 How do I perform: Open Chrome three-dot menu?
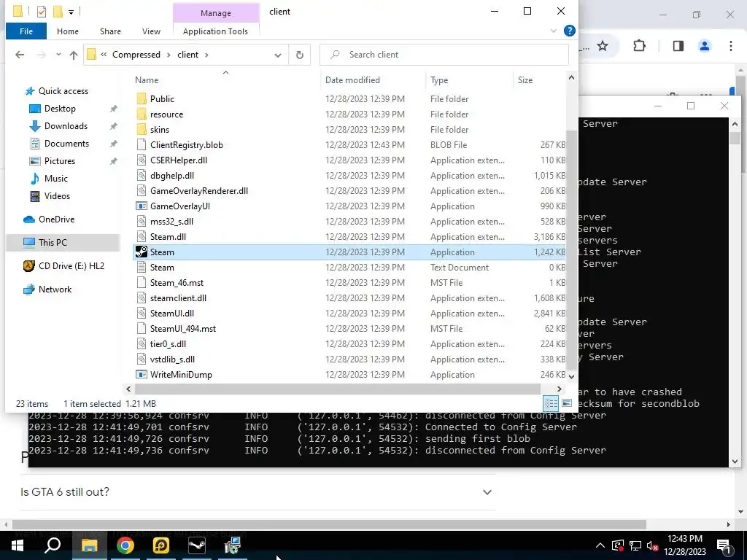point(731,46)
